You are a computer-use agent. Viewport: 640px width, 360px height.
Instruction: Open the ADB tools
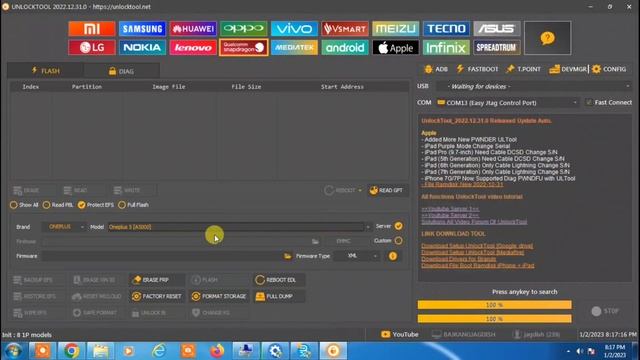(x=436, y=69)
